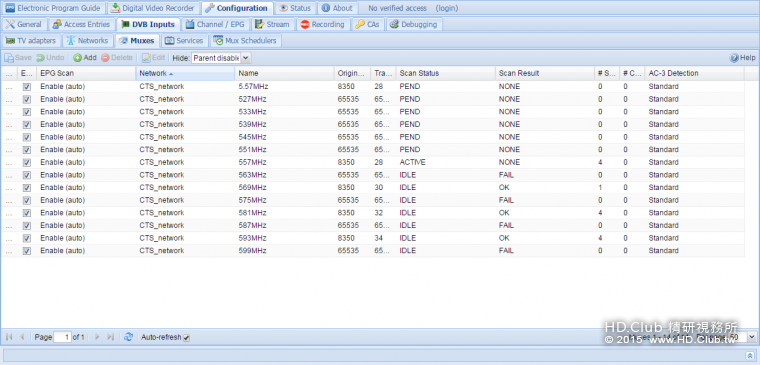Sort by AC-3 Detection column header
This screenshot has width=760, height=365.
(x=695, y=73)
